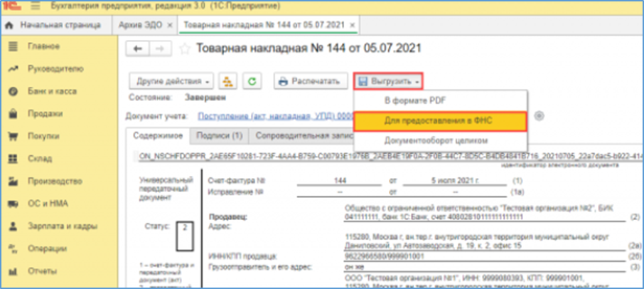
Task: Open the document structure hierarchy icon
Action: [227, 81]
